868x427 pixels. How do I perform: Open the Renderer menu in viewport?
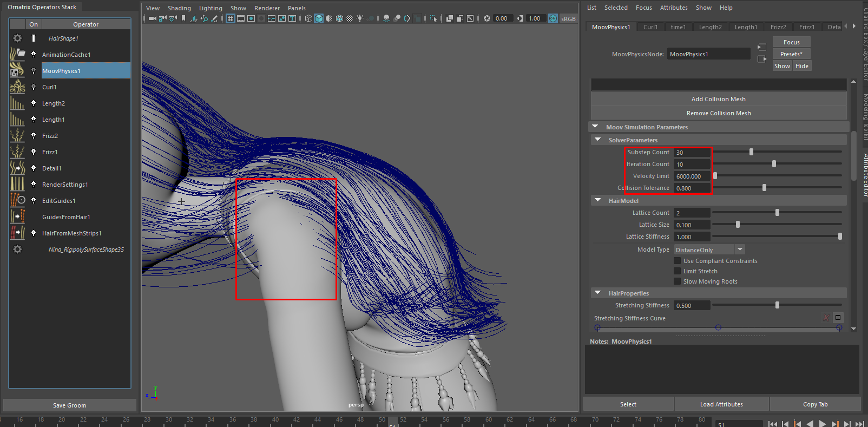[267, 8]
